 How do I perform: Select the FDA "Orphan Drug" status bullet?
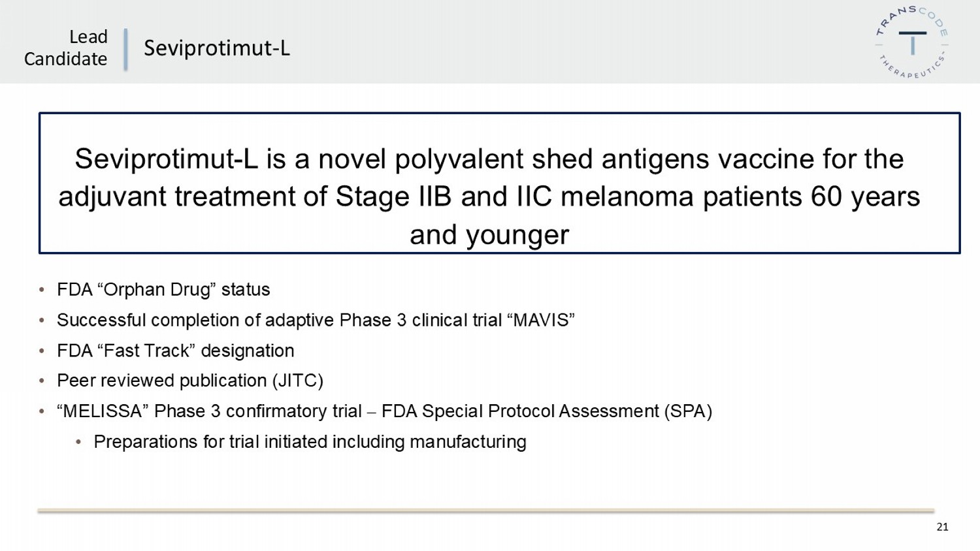click(x=163, y=289)
